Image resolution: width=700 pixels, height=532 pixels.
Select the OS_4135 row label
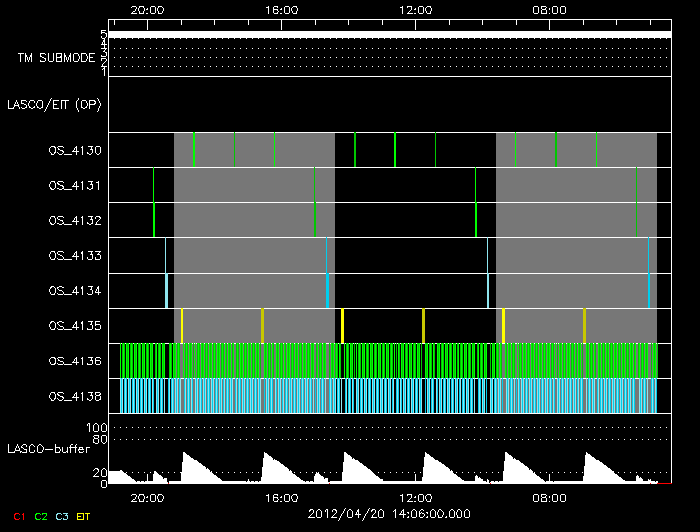tap(75, 326)
